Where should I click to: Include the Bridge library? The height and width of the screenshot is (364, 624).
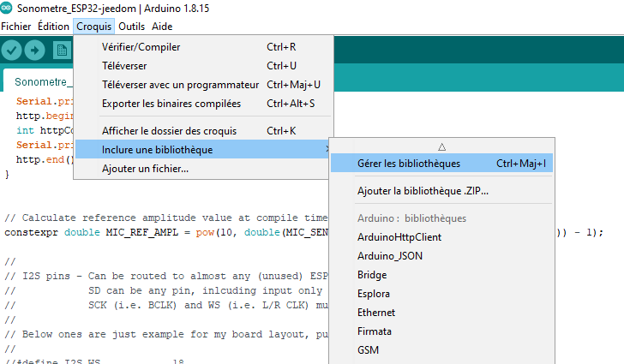[441, 275]
